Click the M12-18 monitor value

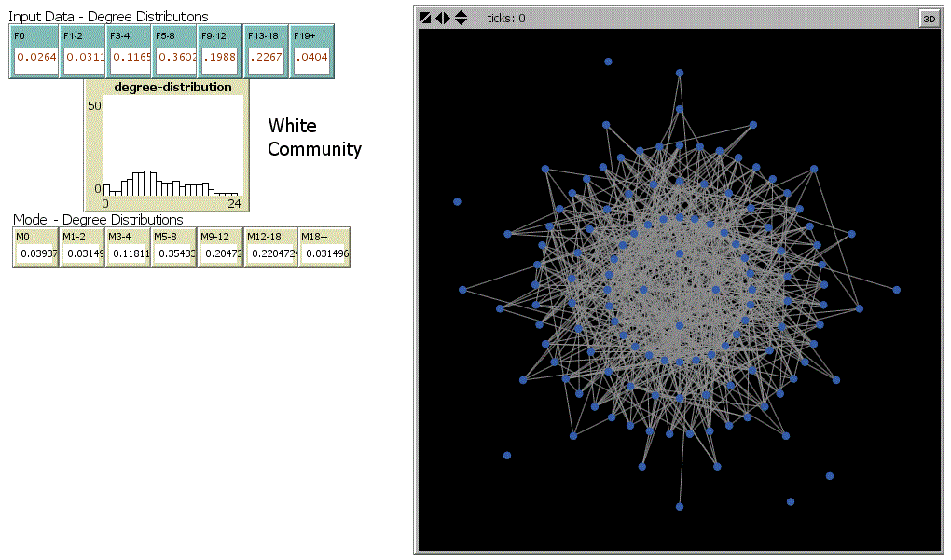(x=271, y=253)
